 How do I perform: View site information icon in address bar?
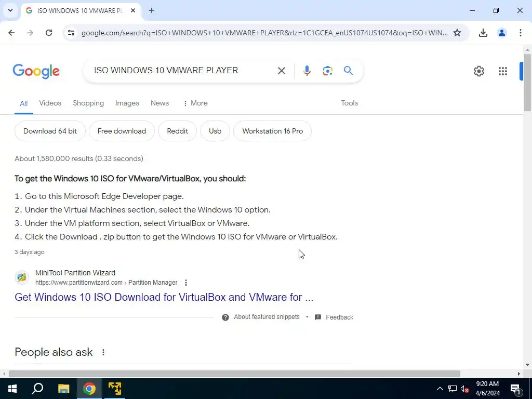pos(71,33)
